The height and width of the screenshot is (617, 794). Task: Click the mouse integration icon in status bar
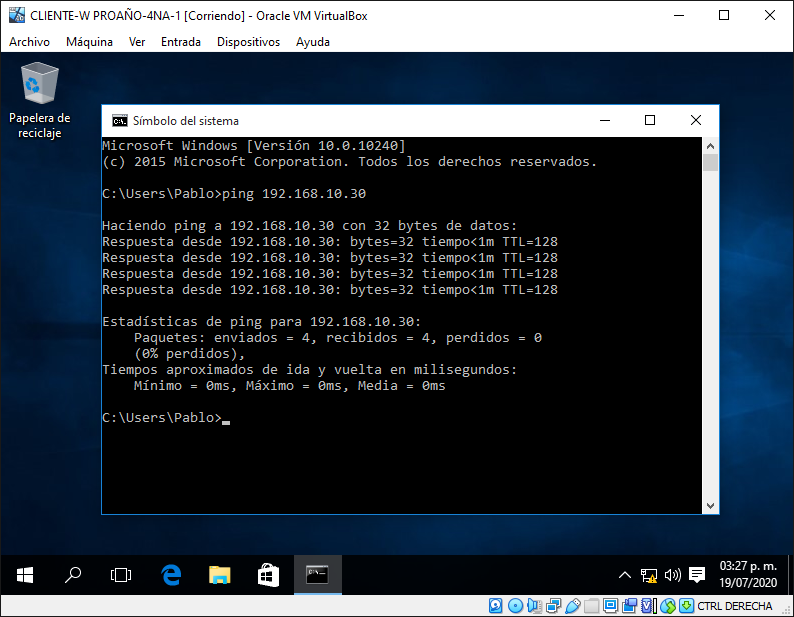[668, 605]
